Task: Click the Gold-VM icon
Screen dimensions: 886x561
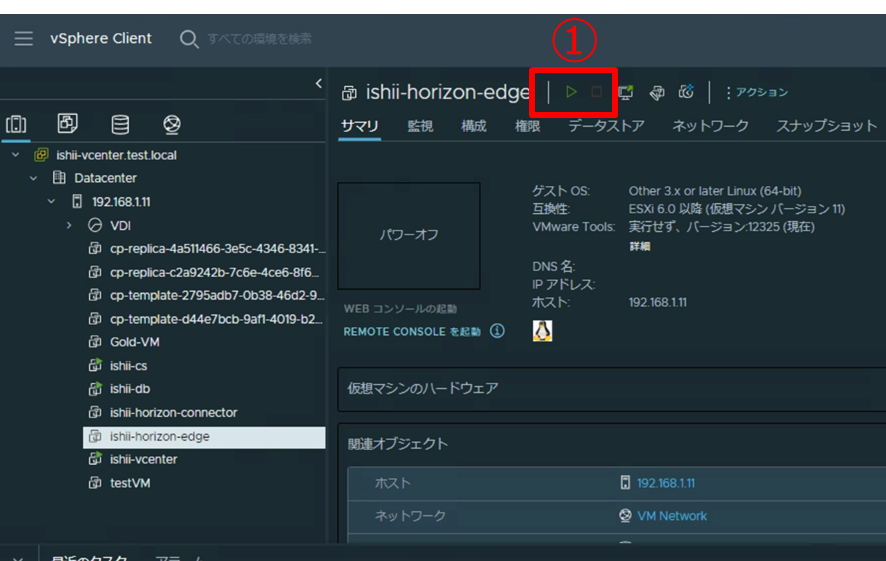Action: [95, 342]
